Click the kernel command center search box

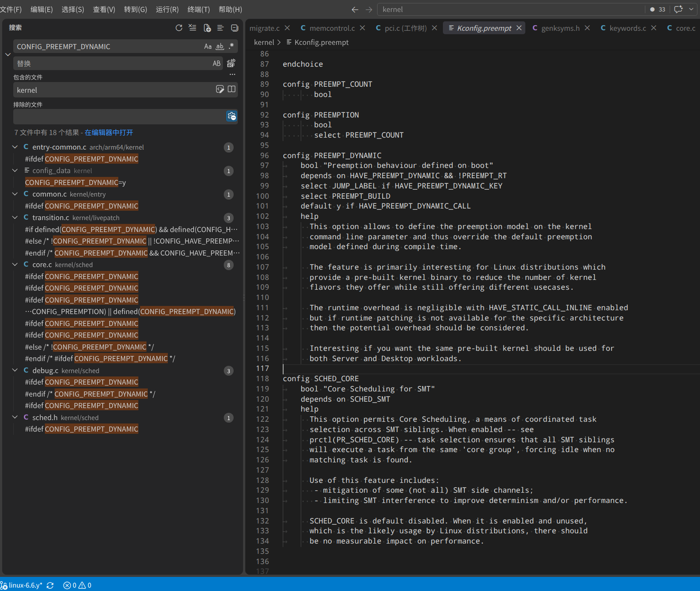click(511, 9)
